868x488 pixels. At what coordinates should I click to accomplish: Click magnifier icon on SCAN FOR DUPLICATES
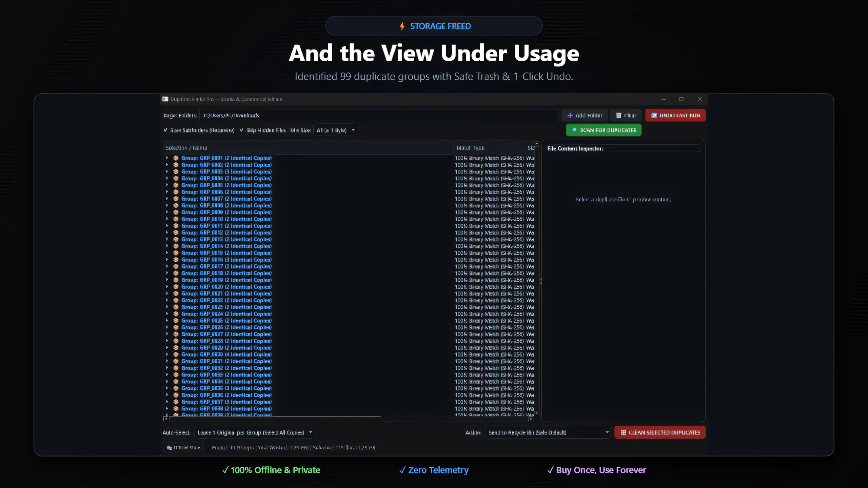575,130
